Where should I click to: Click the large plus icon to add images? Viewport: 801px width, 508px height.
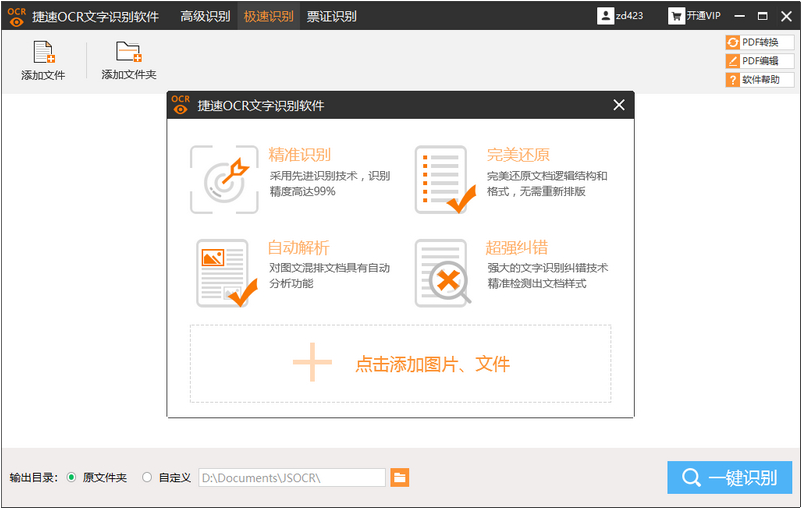pyautogui.click(x=312, y=363)
